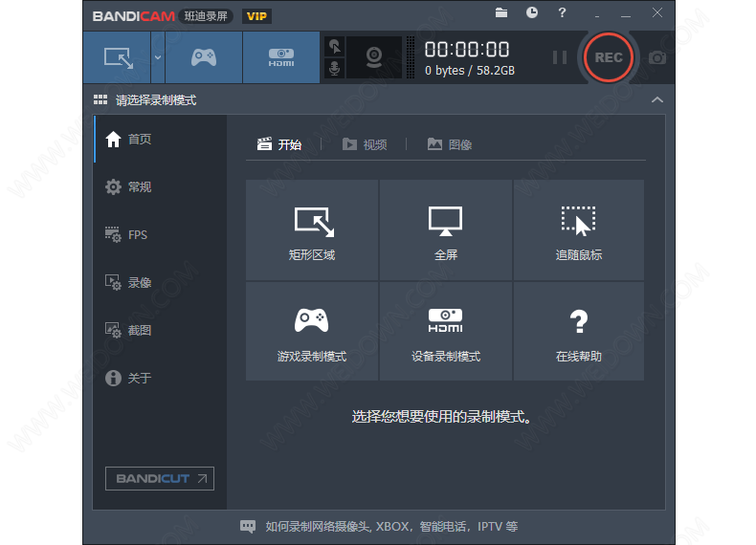The image size is (756, 545).
Task: Open the output folder icon in title bar
Action: [501, 12]
